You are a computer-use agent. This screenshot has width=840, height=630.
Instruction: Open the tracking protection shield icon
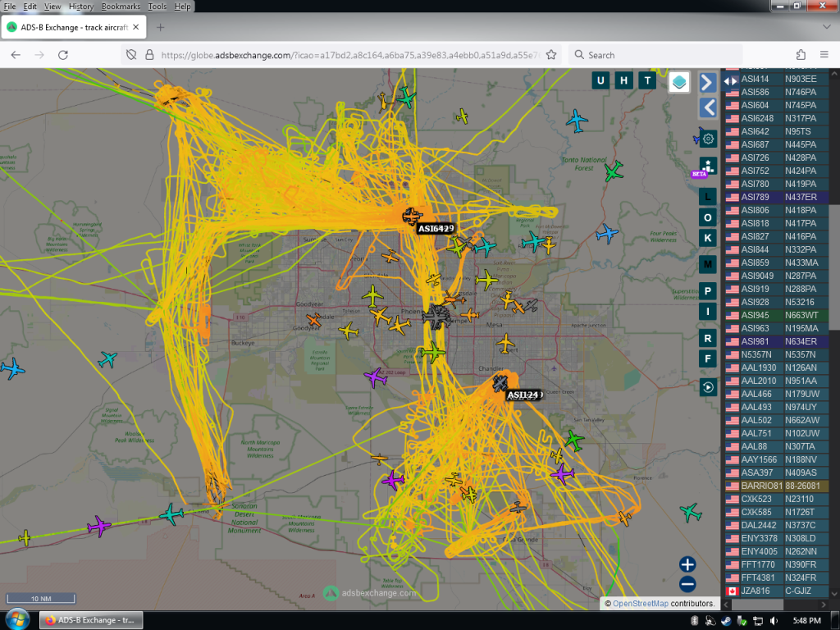coord(131,55)
